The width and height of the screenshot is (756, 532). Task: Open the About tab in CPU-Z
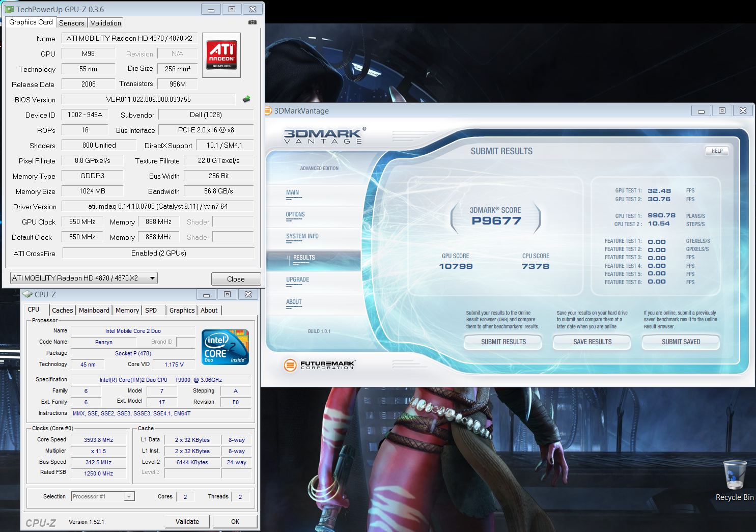(209, 310)
